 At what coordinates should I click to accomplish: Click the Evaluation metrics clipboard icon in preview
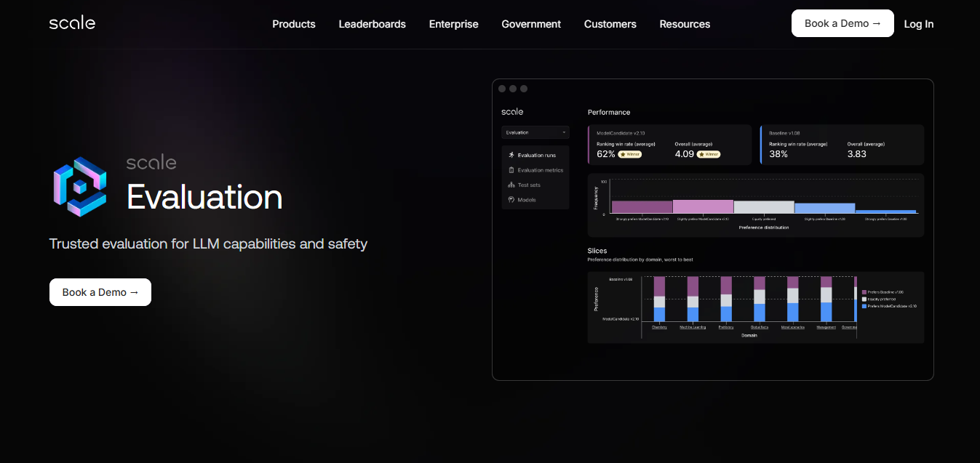click(511, 170)
